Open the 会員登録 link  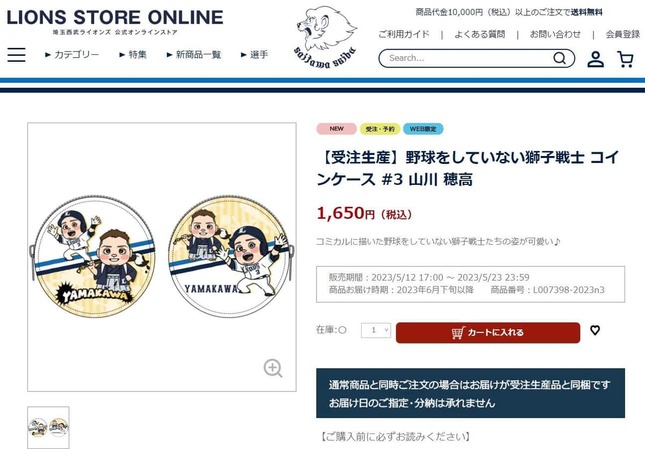[622, 35]
